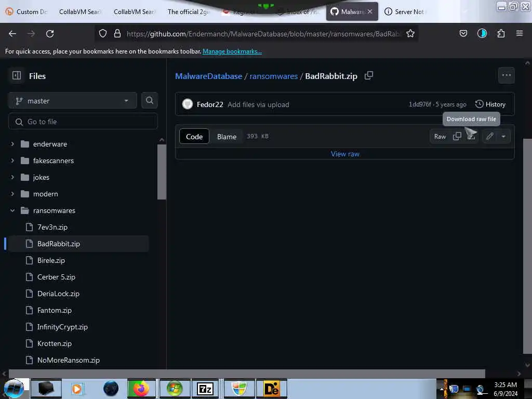Bookmark this page with star icon

coord(410,33)
